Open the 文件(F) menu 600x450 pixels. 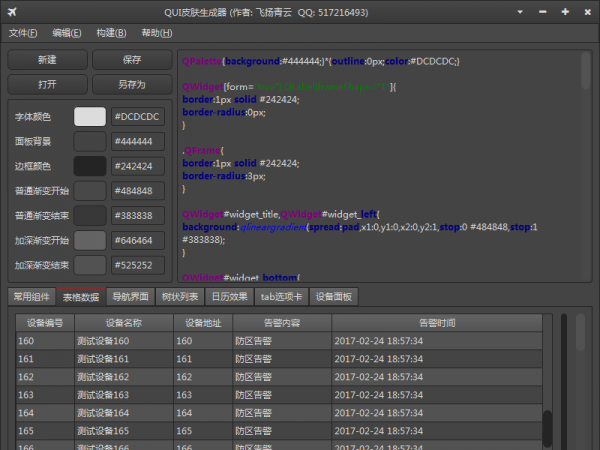pyautogui.click(x=24, y=32)
